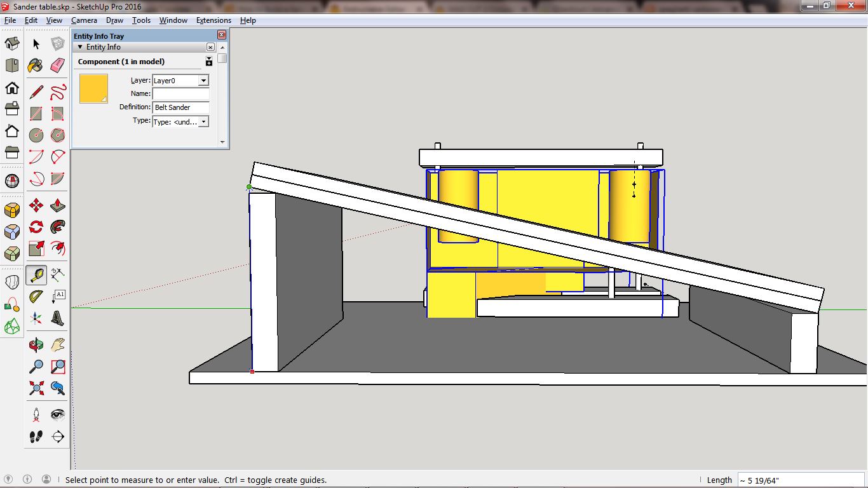Open the Tools menu
This screenshot has height=488, width=868.
(x=141, y=20)
